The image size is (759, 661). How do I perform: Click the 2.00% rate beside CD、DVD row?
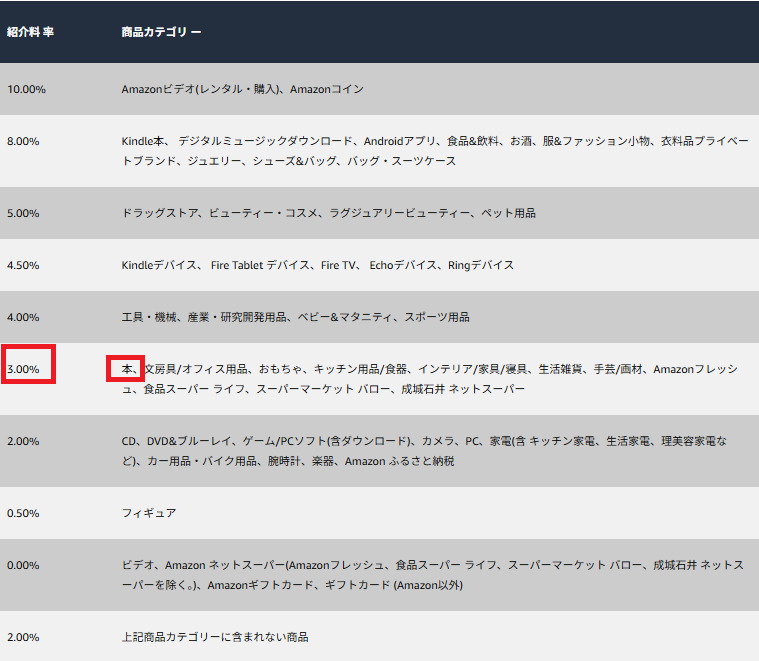(x=23, y=441)
